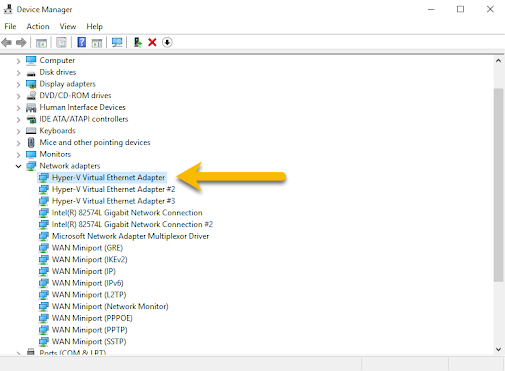Select Microsoft Network Adapter Multiplexor Driver text

[x=130, y=236]
